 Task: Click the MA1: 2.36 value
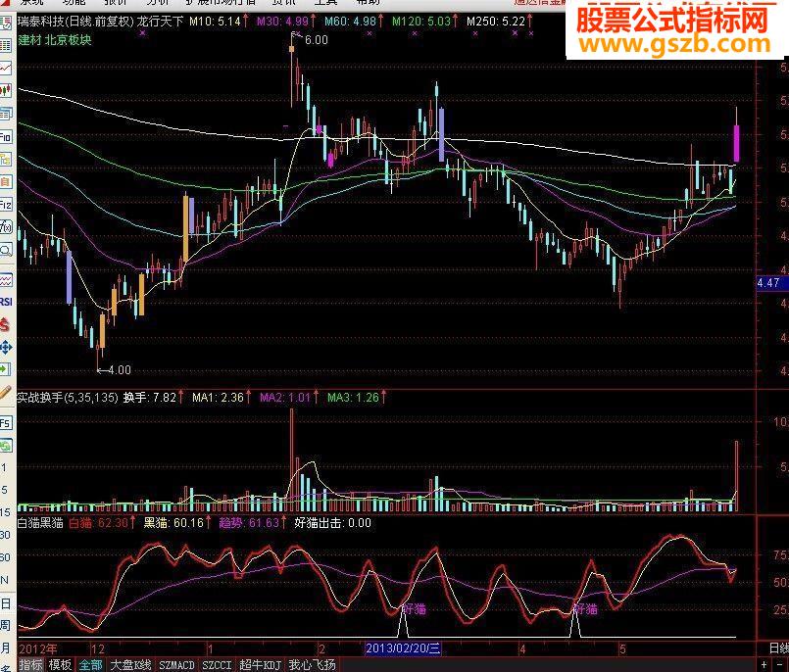pyautogui.click(x=221, y=398)
